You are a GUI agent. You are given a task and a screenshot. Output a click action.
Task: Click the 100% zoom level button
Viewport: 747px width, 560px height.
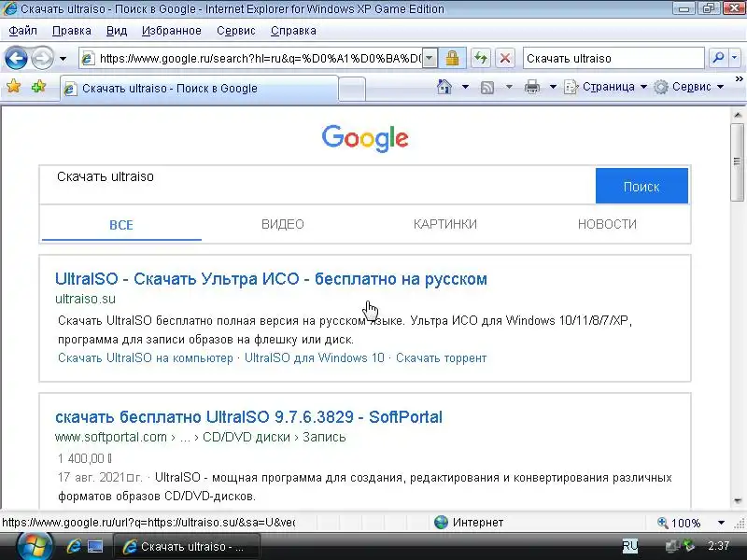point(680,523)
